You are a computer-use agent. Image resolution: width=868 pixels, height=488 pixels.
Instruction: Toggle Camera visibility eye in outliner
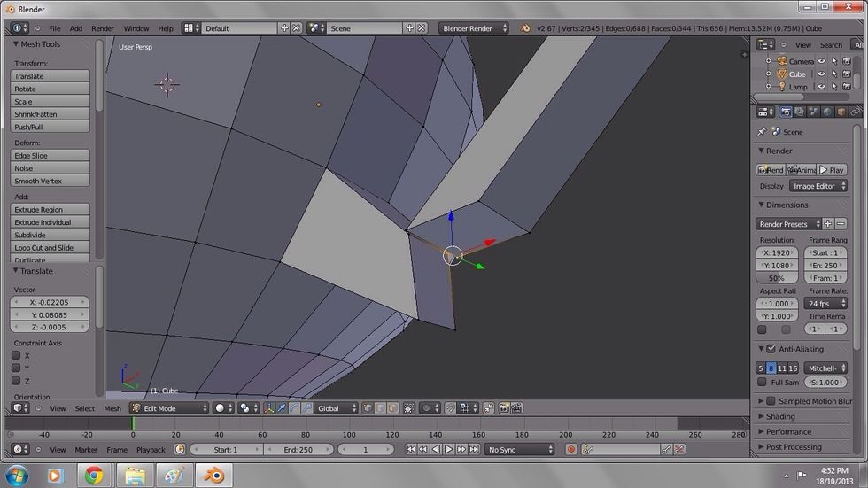coord(822,61)
